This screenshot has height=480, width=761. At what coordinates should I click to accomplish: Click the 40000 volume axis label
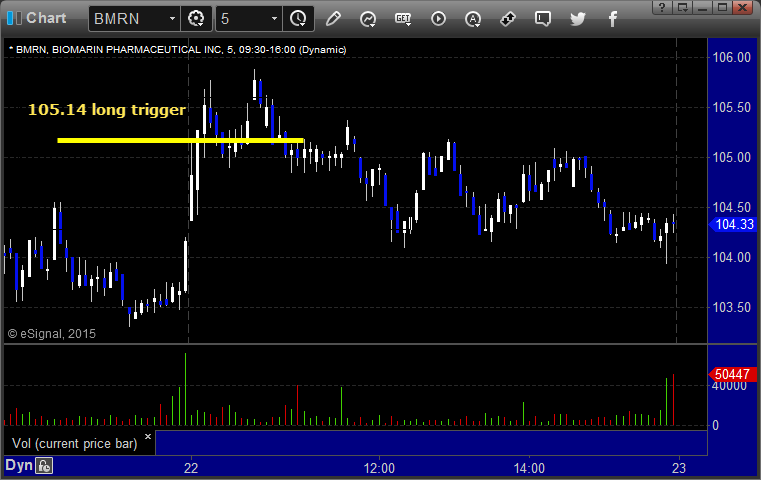click(x=729, y=386)
